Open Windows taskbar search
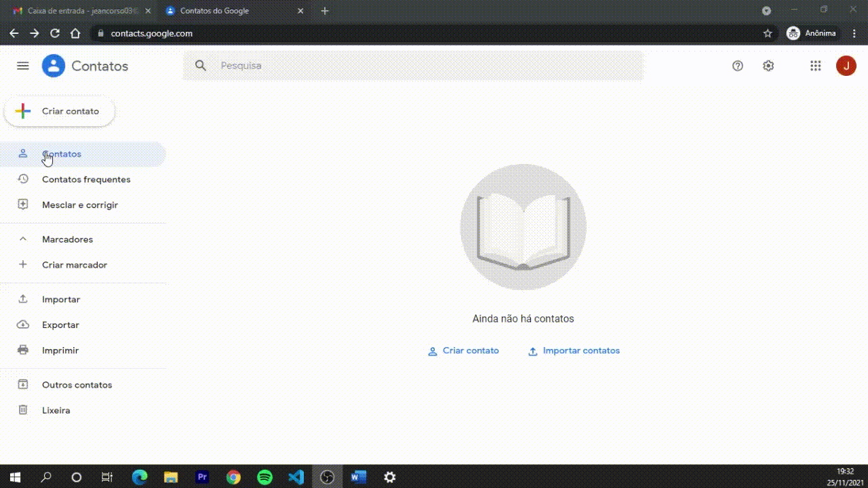Image resolution: width=868 pixels, height=488 pixels. coord(46,477)
